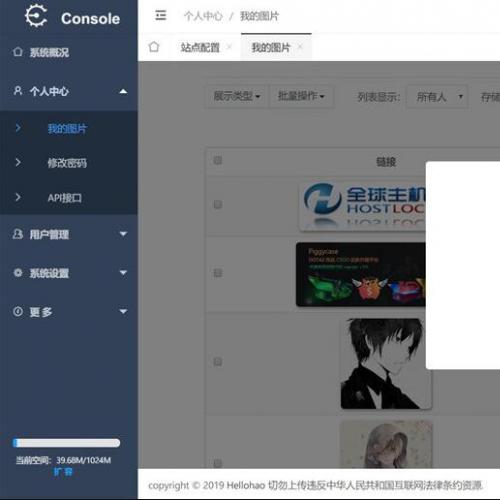Collapse the 个人中心 menu arrow
Image resolution: width=500 pixels, height=500 pixels.
click(123, 91)
